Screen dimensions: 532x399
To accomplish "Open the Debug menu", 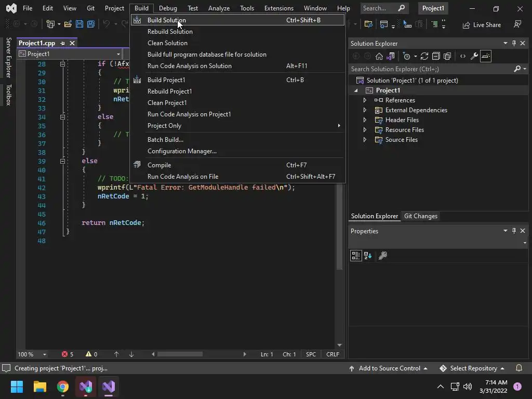I will [x=168, y=8].
